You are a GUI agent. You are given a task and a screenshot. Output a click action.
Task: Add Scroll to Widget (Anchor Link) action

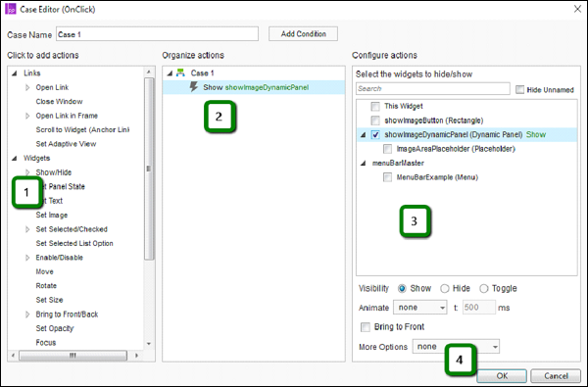coord(82,129)
